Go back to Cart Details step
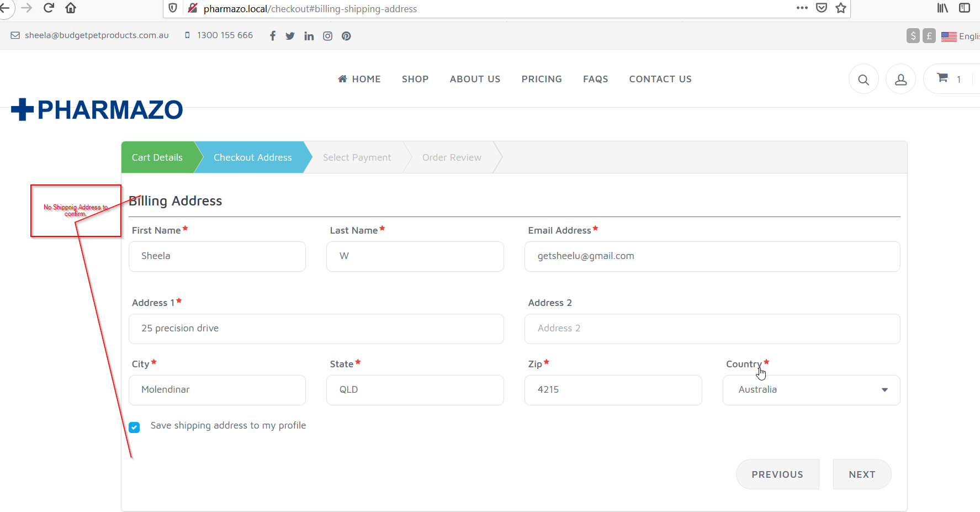980x512 pixels. (157, 157)
